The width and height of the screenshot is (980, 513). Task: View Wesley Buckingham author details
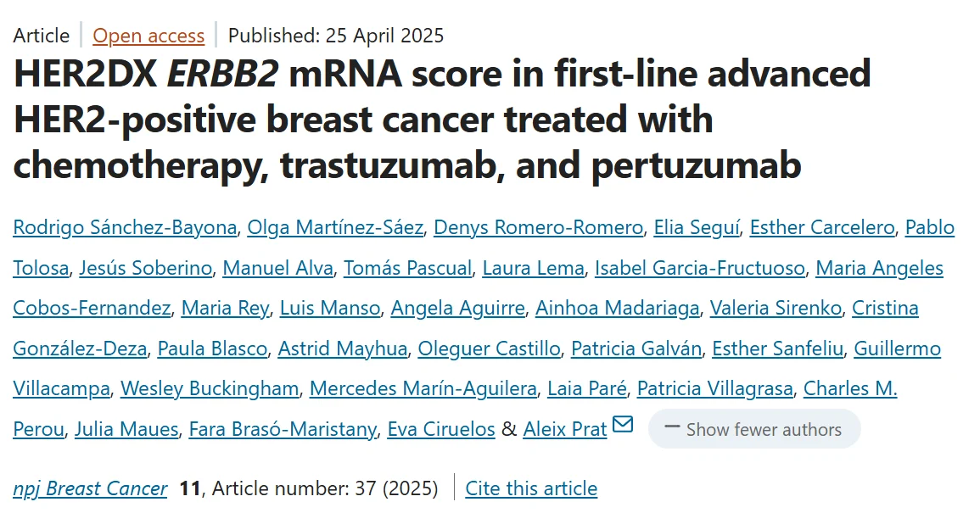tap(210, 388)
